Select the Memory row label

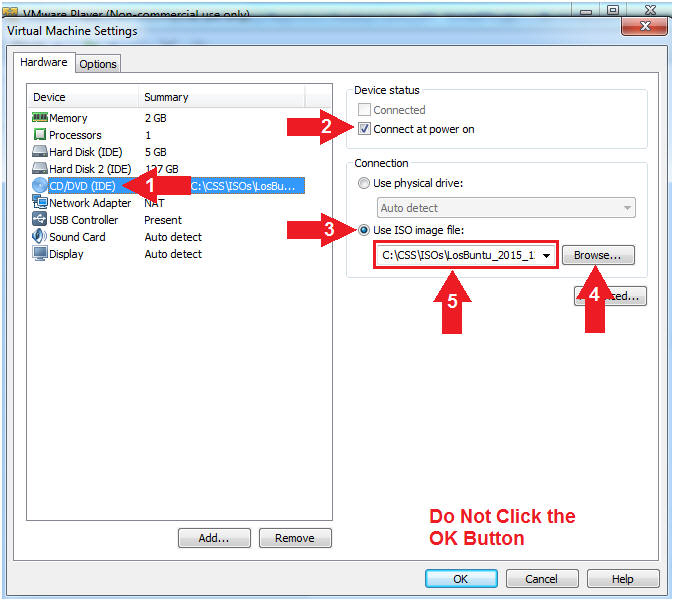[x=68, y=118]
